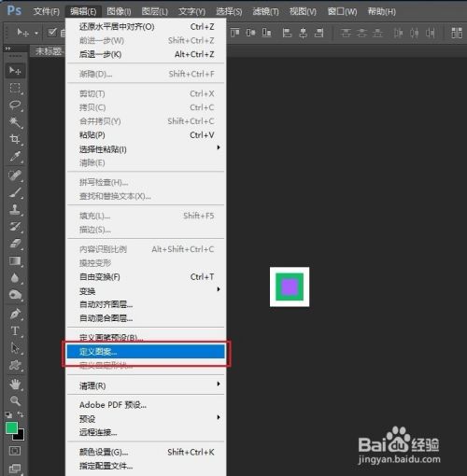Viewport: 467px width, 476px height.
Task: Open the Move tool preset dropdown arrow
Action: pos(36,33)
